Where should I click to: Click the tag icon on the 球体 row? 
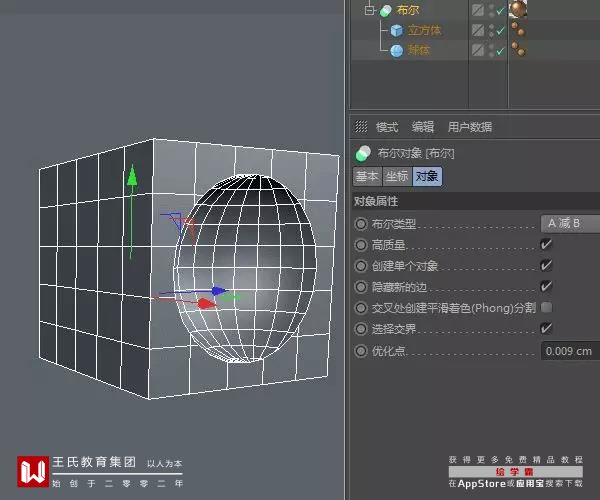tap(518, 50)
